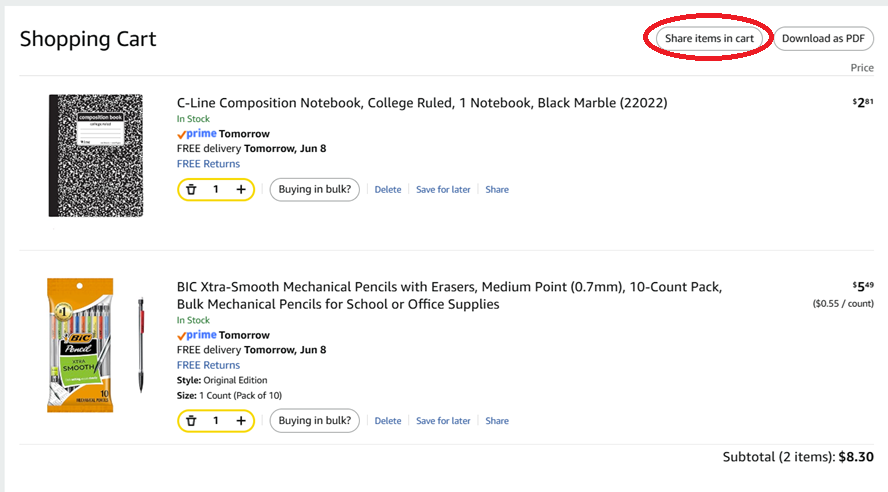The width and height of the screenshot is (888, 492).
Task: Open the C-Line Composition Notebook title
Action: pyautogui.click(x=422, y=103)
